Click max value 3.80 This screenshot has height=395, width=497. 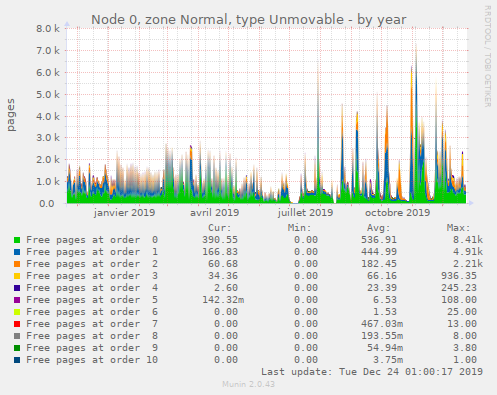point(465,348)
